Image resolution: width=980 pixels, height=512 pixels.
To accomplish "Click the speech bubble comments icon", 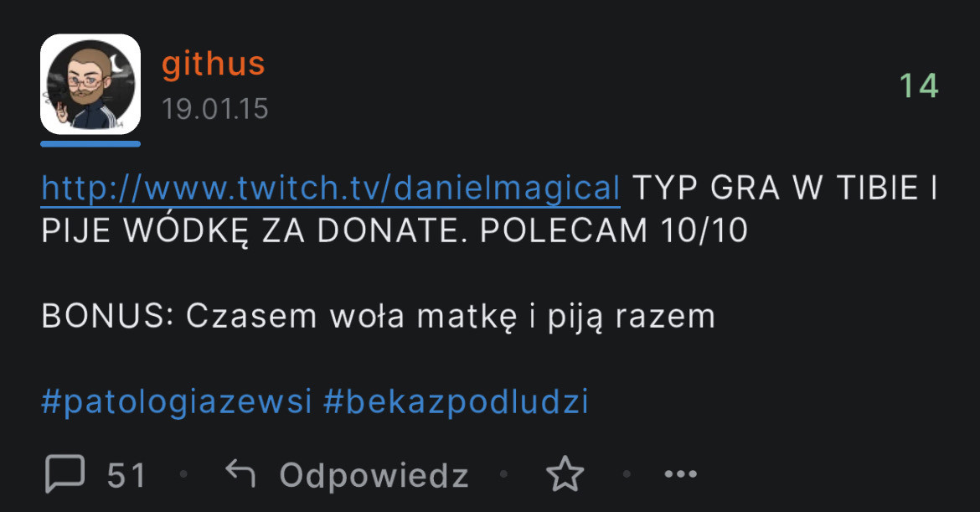I will coord(65,473).
